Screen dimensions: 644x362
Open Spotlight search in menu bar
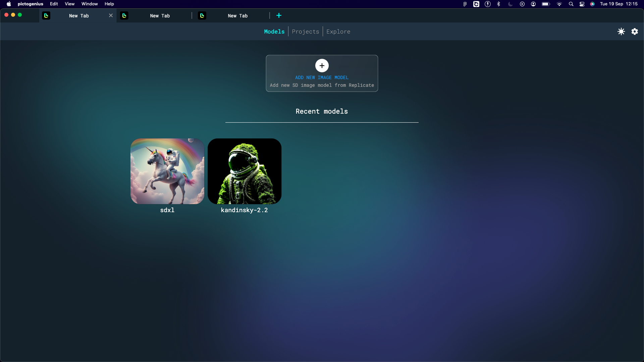coord(571,4)
